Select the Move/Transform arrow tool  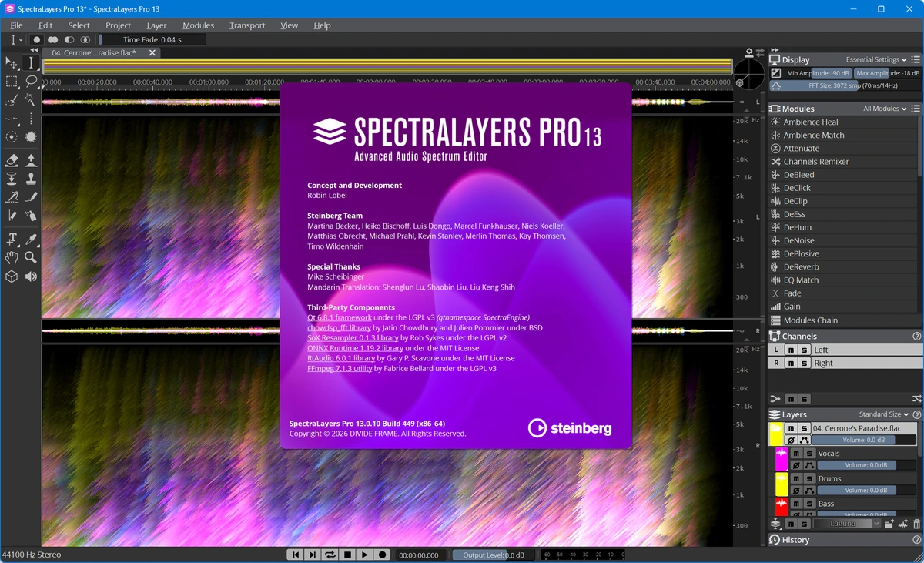[x=12, y=62]
